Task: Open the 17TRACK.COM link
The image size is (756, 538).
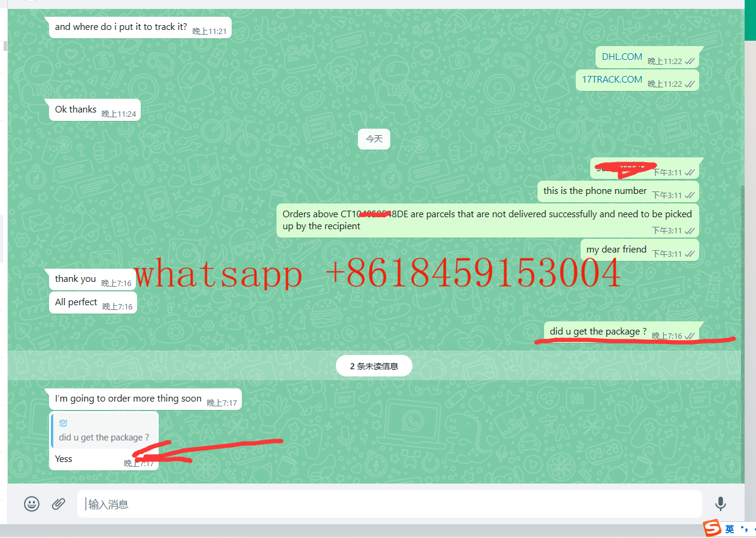Action: click(x=612, y=80)
